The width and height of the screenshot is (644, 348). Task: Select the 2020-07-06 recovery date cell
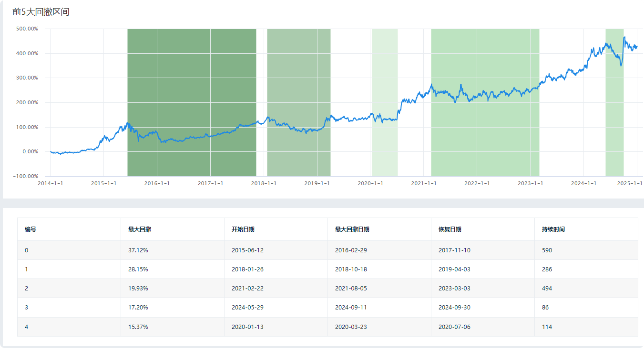(454, 327)
